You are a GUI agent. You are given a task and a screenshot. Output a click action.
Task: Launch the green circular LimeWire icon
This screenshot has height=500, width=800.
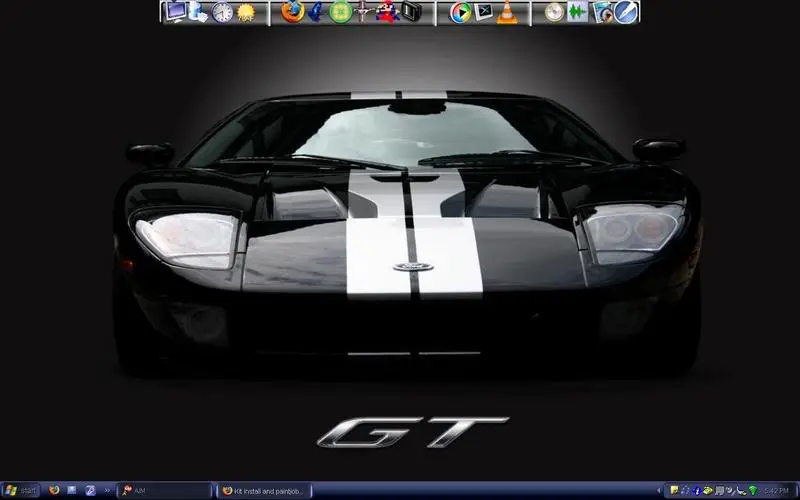coord(340,12)
